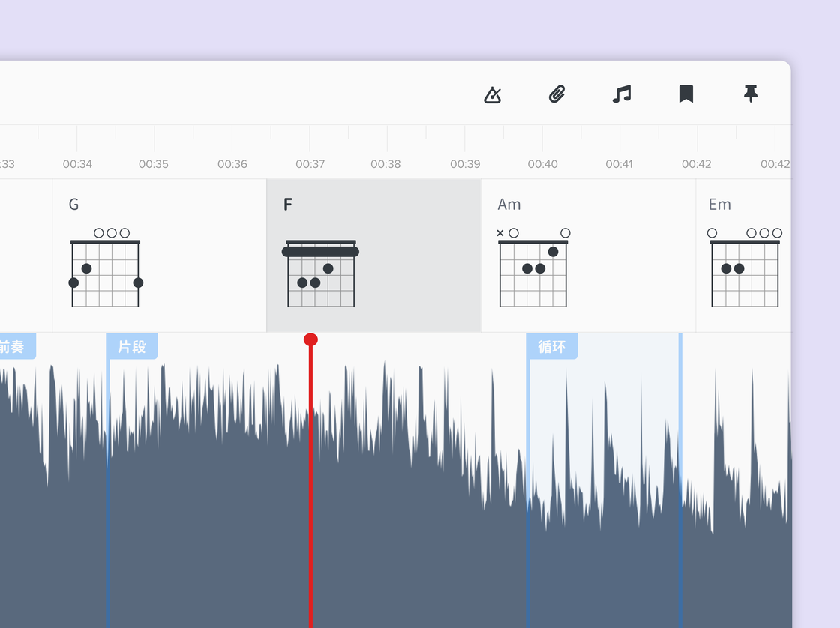Click 00:34 on the timeline ruler

tap(77, 163)
